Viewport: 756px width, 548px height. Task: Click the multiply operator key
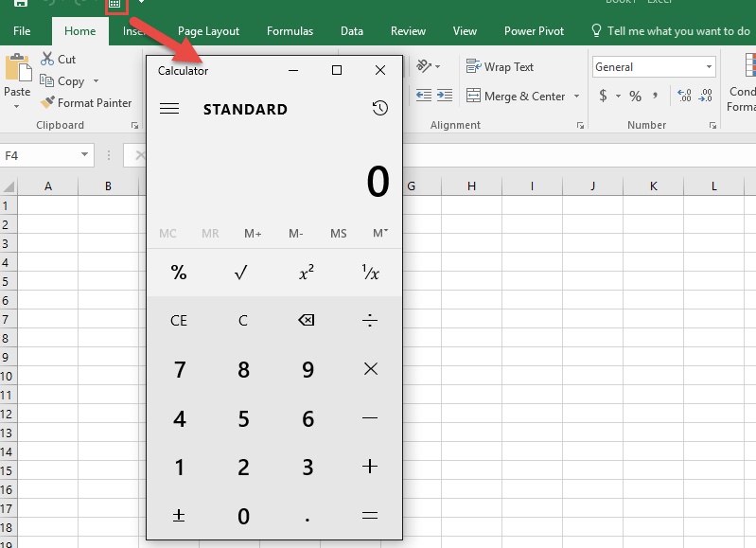pos(370,369)
